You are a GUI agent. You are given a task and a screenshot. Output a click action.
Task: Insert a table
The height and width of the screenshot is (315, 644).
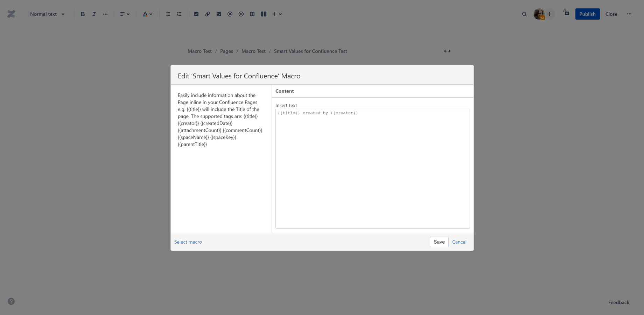click(252, 14)
